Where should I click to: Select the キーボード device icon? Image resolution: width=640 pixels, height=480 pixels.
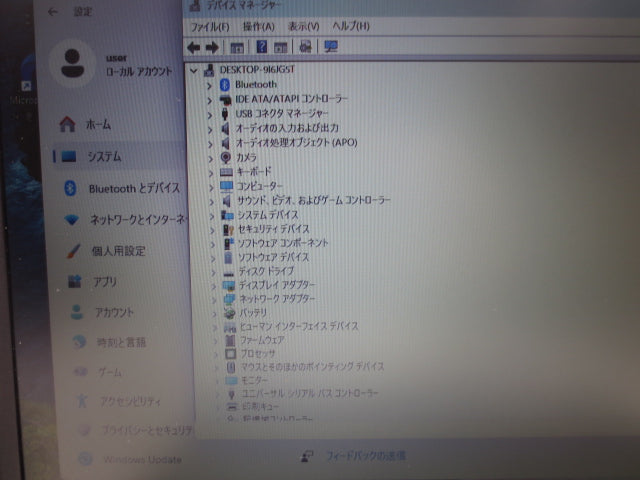tap(226, 172)
